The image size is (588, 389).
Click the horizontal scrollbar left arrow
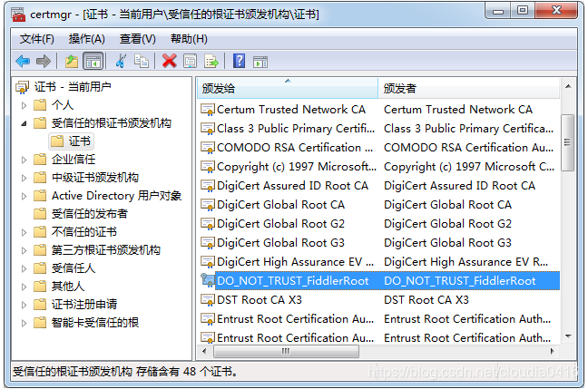tap(204, 352)
